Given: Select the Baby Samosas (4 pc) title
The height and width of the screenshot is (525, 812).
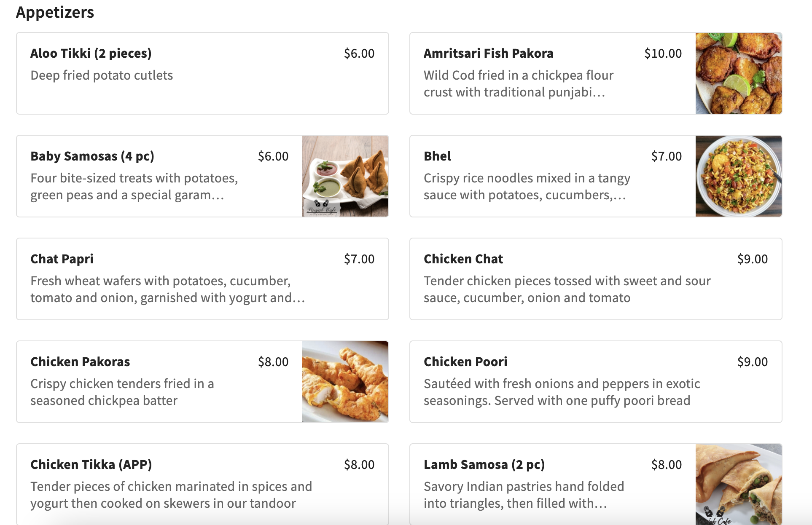Looking at the screenshot, I should pos(92,156).
